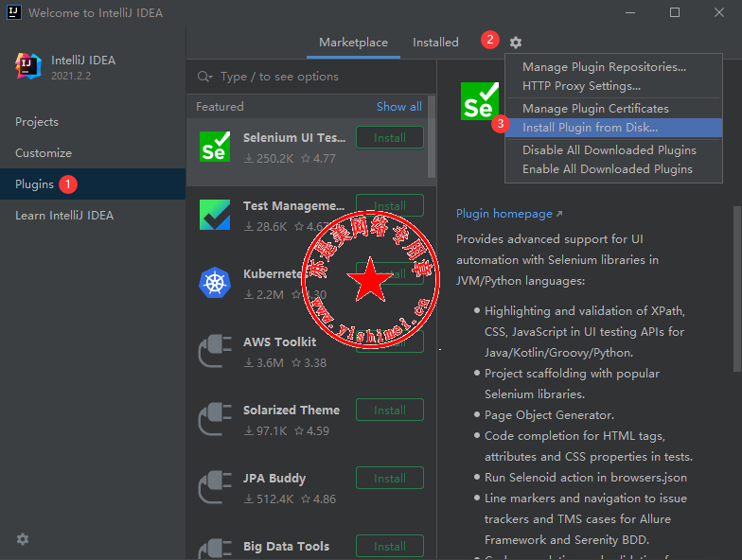Click the plugin description scrollbar
This screenshot has height=560, width=742.
(x=737, y=289)
